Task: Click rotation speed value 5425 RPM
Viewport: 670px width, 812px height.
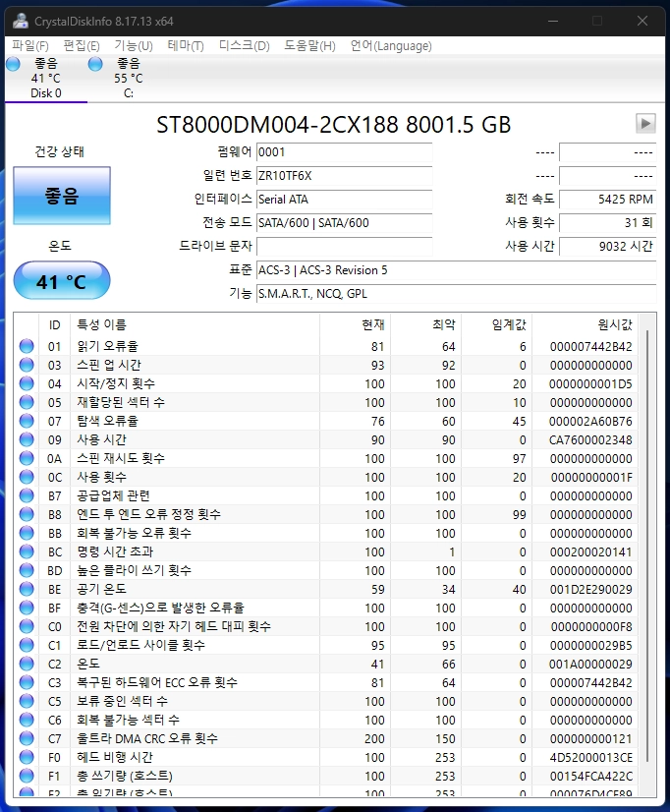Action: click(x=608, y=200)
